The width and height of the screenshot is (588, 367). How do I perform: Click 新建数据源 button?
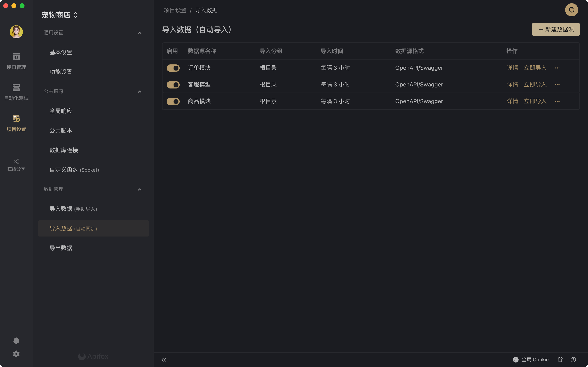point(556,29)
